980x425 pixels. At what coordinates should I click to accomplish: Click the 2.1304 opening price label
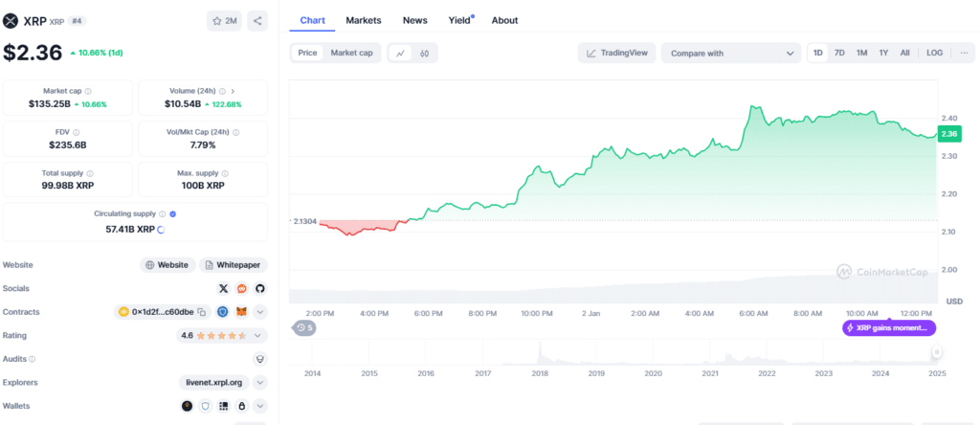[x=305, y=220]
